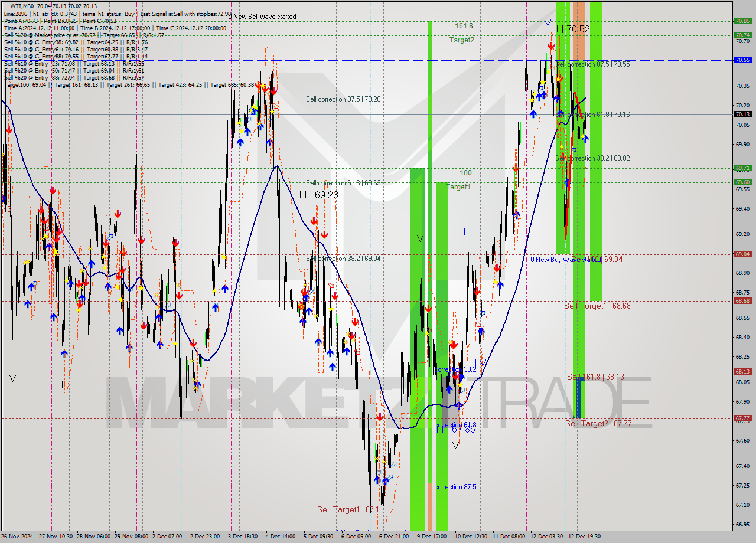The height and width of the screenshot is (543, 756).
Task: Click the 'Sell Target2 | 67.77' label
Action: click(x=598, y=423)
